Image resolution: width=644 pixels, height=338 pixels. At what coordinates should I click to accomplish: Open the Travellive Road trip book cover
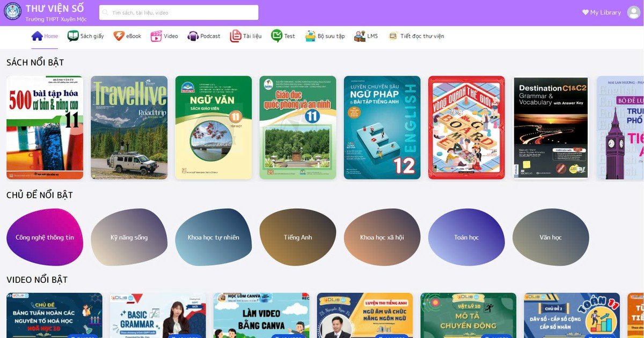[x=129, y=127]
